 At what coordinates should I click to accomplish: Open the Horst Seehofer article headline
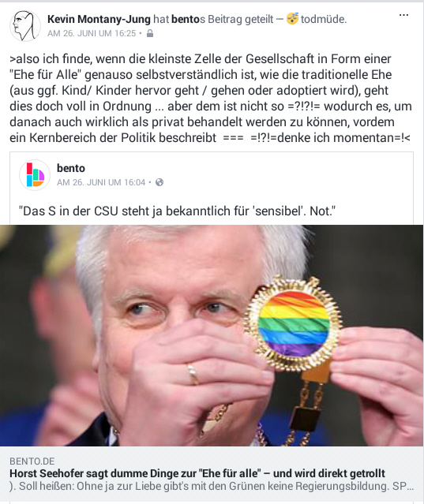197,473
